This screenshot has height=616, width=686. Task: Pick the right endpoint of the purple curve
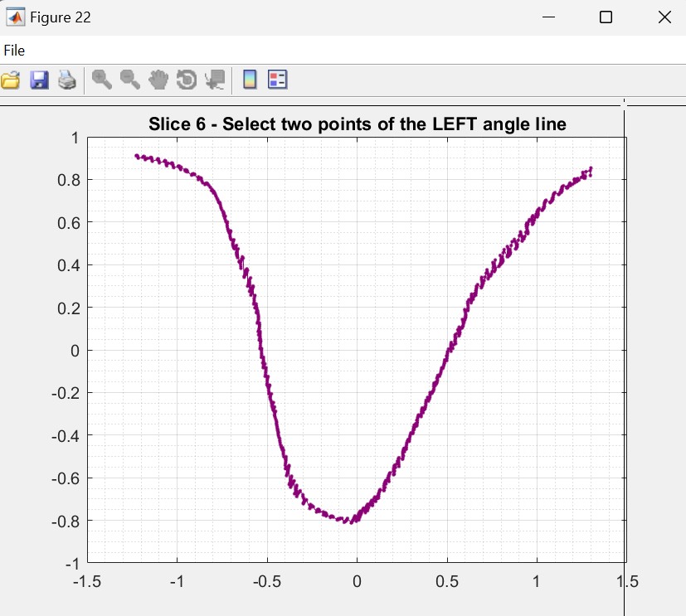[x=591, y=169]
